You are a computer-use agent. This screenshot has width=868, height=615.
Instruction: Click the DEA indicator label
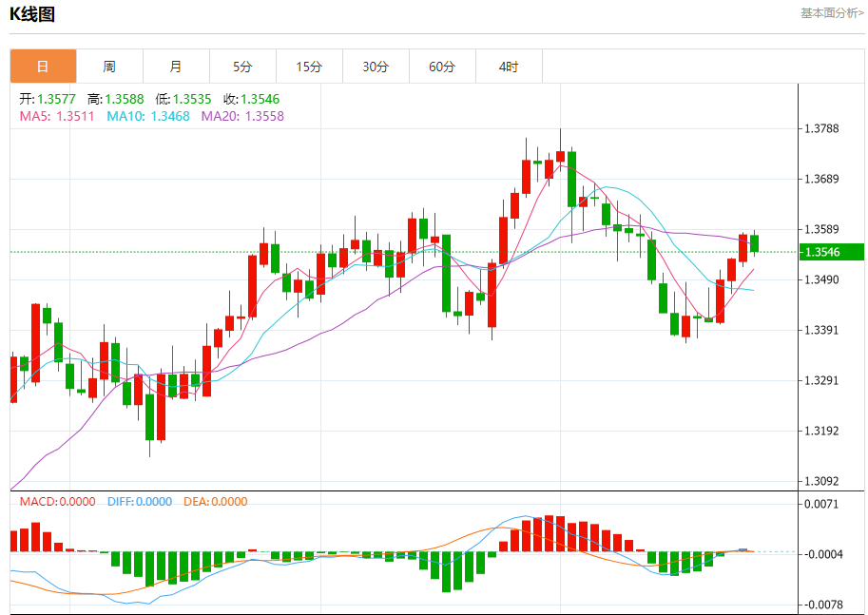(x=216, y=502)
